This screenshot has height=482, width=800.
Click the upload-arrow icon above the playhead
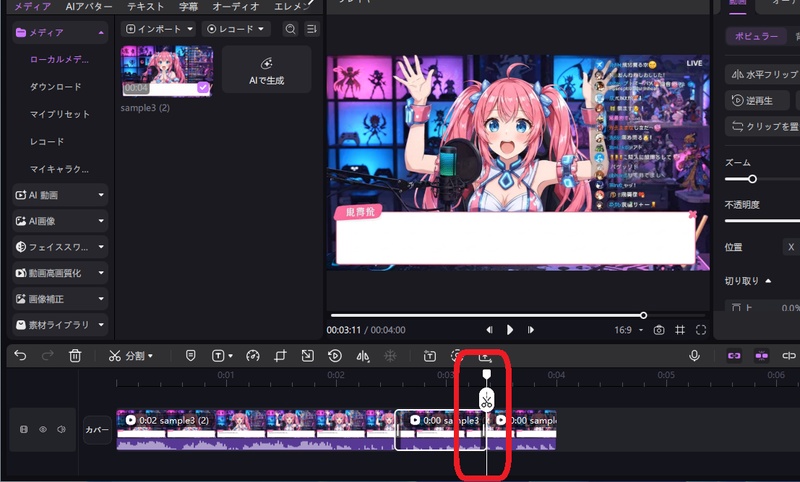tap(485, 357)
